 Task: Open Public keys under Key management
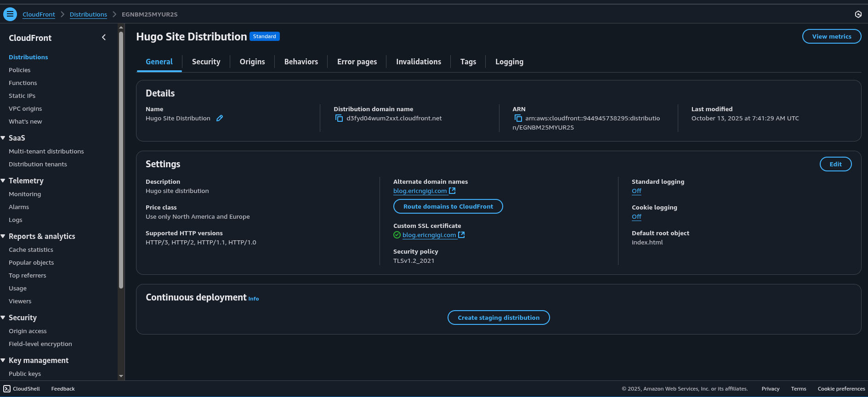(x=25, y=374)
